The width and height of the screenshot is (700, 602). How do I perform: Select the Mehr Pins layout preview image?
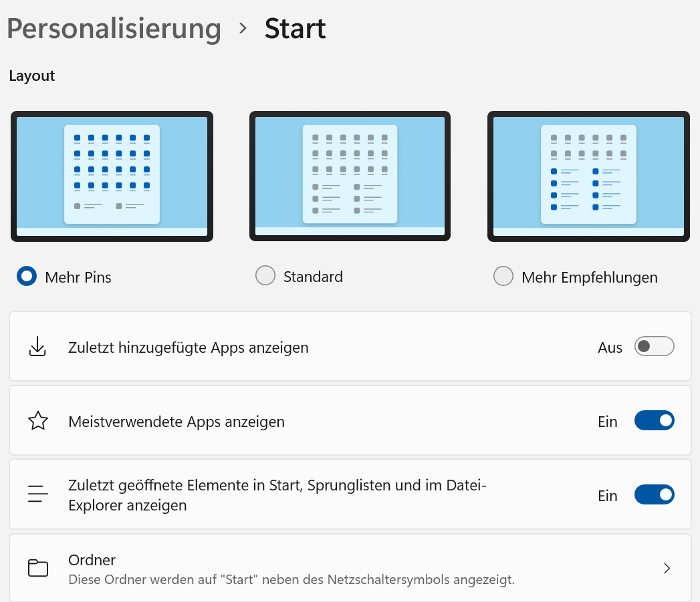pyautogui.click(x=112, y=176)
